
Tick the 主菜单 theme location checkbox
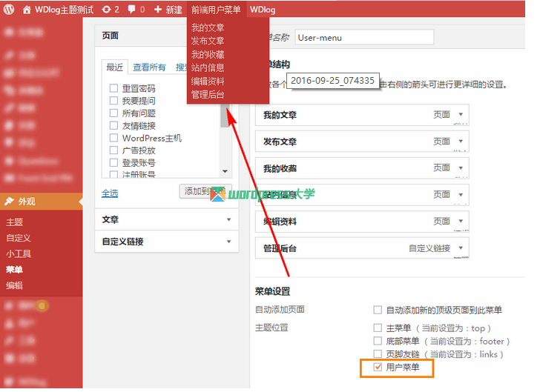click(378, 328)
